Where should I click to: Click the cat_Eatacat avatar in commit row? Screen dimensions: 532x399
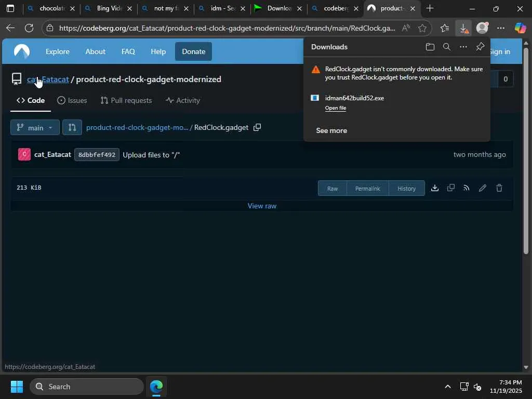click(x=24, y=154)
